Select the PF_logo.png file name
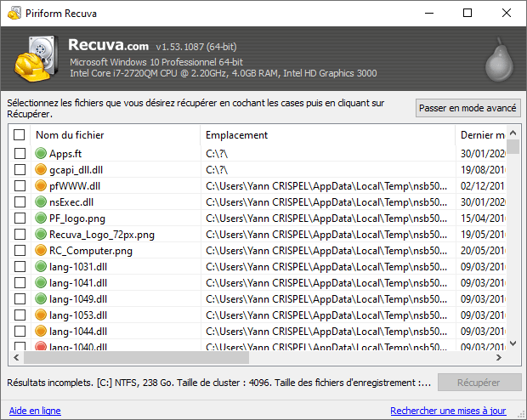 [x=77, y=219]
